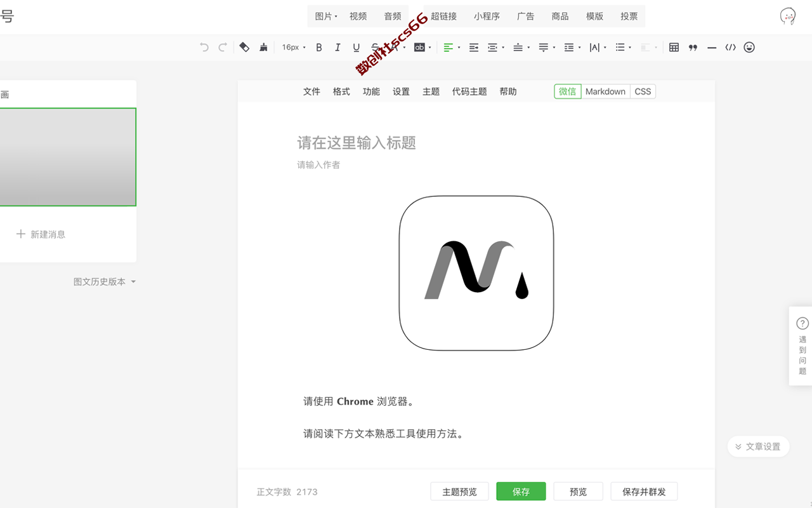This screenshot has height=508, width=812.
Task: Insert 投票 from top bar
Action: (629, 17)
